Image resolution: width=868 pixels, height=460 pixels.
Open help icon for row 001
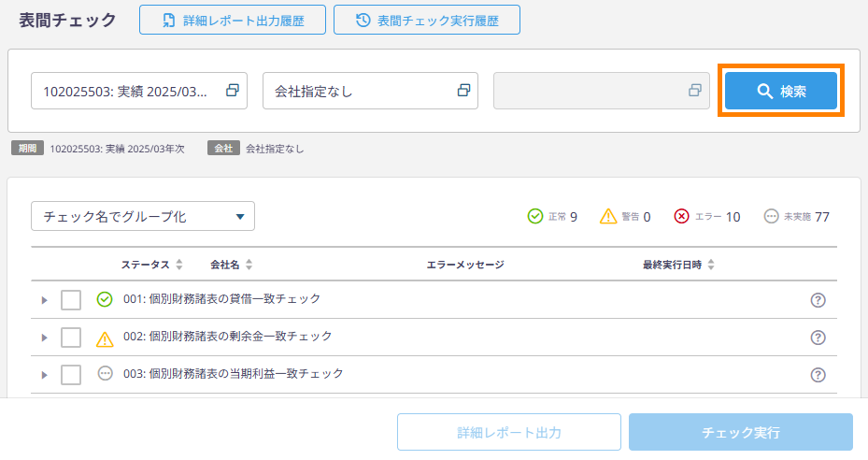click(818, 300)
